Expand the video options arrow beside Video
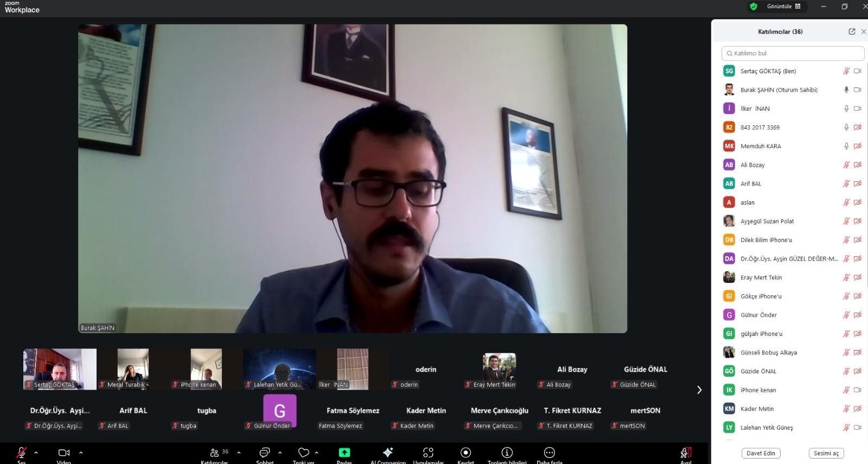Image resolution: width=868 pixels, height=464 pixels. click(x=81, y=452)
